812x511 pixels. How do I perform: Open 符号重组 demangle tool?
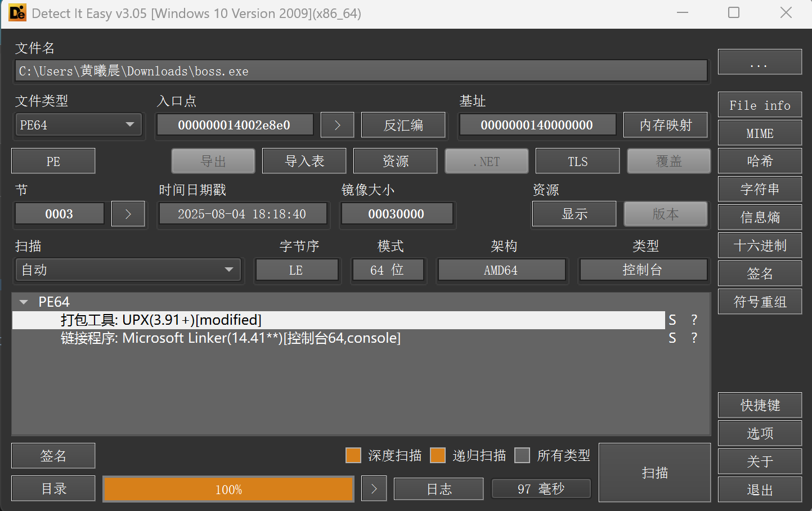pyautogui.click(x=760, y=302)
